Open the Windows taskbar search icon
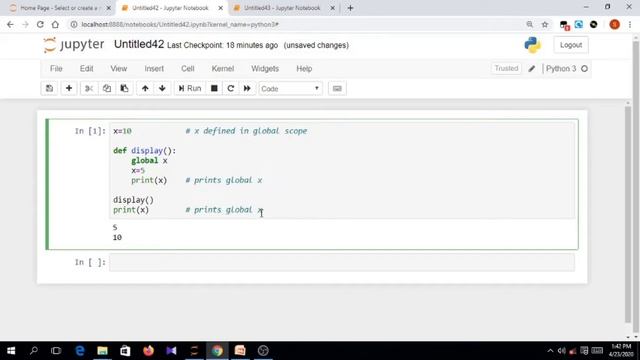Viewport: 640px width, 360px height. click(x=34, y=351)
